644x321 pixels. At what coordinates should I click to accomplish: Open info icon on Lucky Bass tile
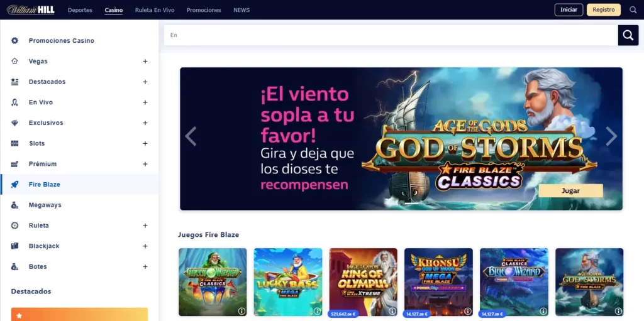[317, 311]
